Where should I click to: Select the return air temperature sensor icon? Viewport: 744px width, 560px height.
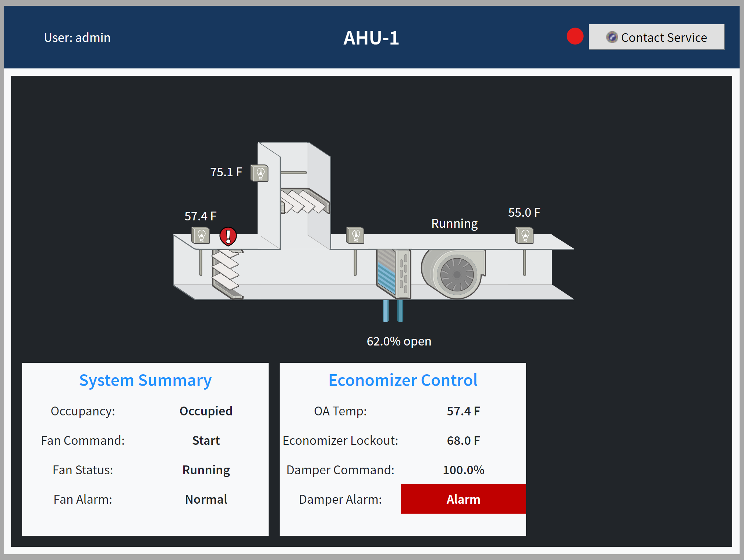[259, 173]
